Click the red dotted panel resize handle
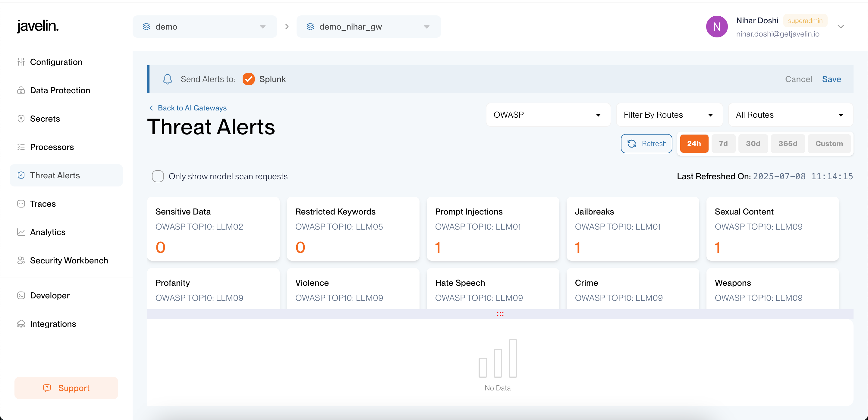Viewport: 868px width, 420px height. (x=500, y=314)
